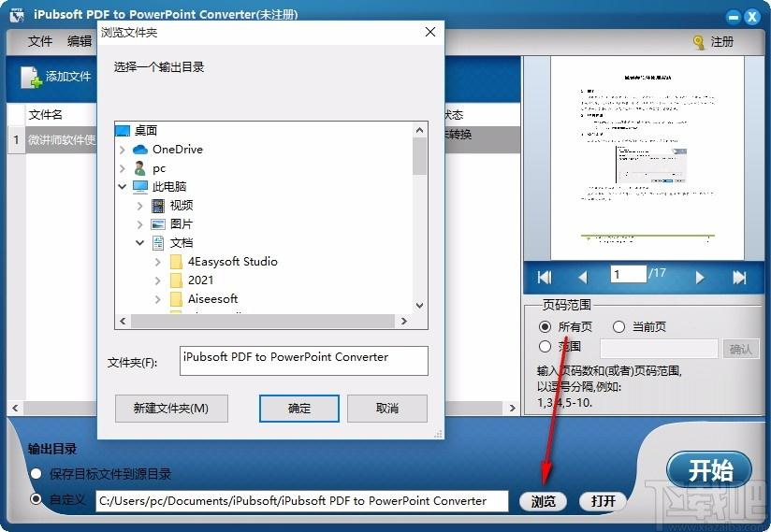Go to next preview page
Image resolution: width=771 pixels, height=532 pixels.
[x=700, y=278]
